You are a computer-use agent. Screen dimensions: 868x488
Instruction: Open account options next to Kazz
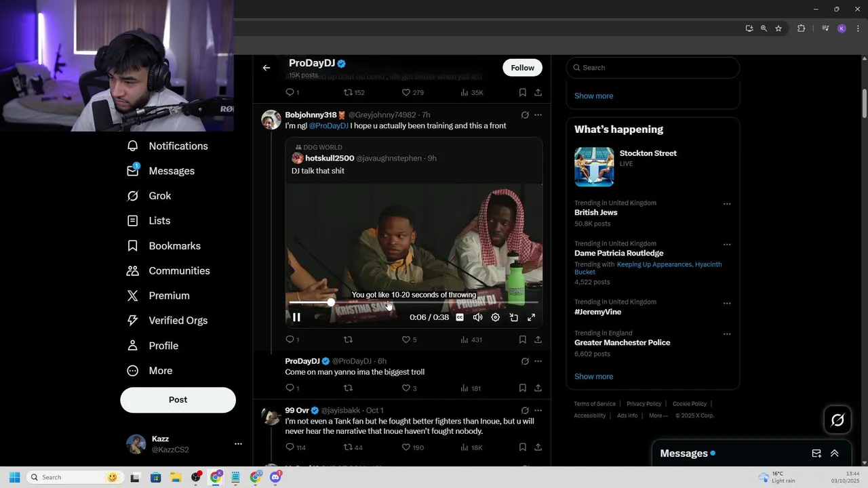[238, 444]
